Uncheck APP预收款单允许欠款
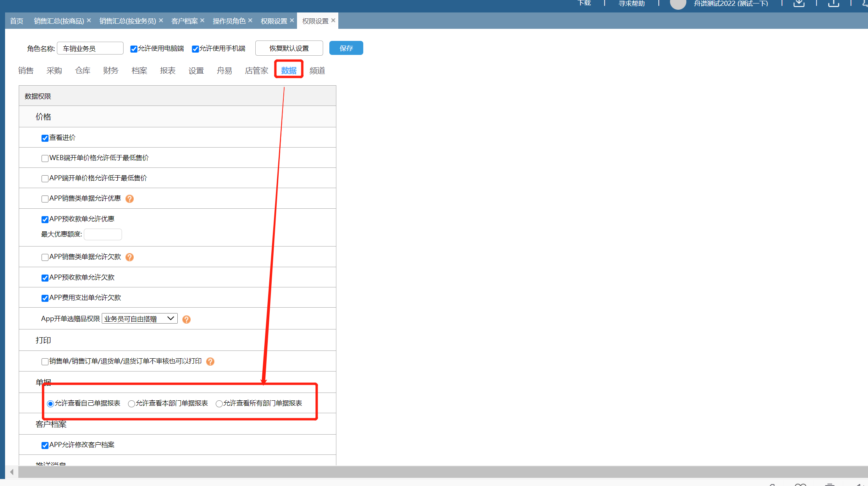Screen dimensions: 868x486 (x=45, y=278)
